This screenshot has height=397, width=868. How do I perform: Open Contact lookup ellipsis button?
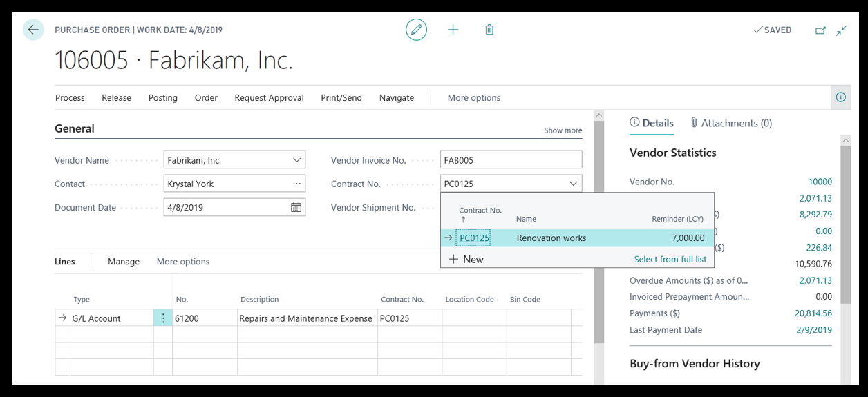point(296,184)
